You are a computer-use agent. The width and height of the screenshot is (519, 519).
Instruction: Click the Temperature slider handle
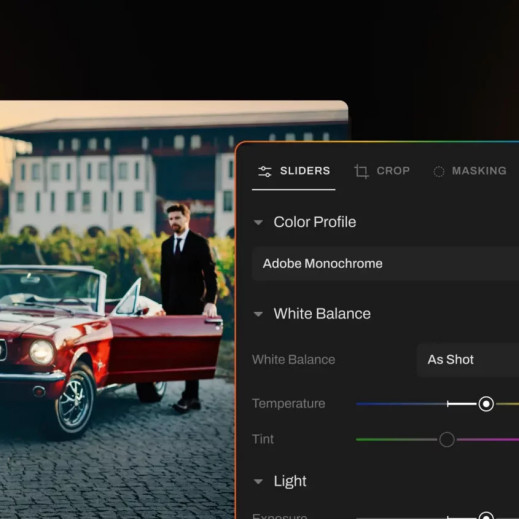click(486, 404)
